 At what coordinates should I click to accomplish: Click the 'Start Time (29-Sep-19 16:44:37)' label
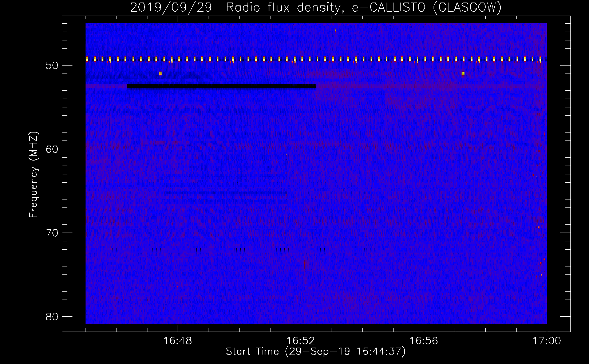point(316,352)
